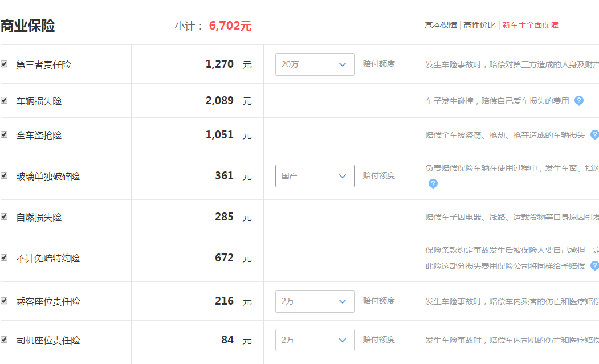This screenshot has height=364, width=599.
Task: Click the 361 premium value
Action: [x=224, y=175]
